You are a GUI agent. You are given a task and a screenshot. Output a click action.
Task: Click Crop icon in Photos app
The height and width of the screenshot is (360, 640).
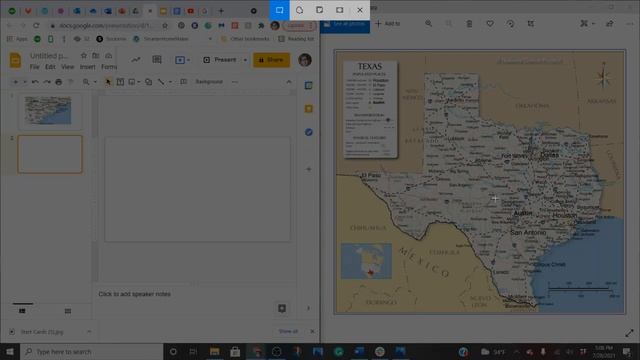tap(531, 24)
